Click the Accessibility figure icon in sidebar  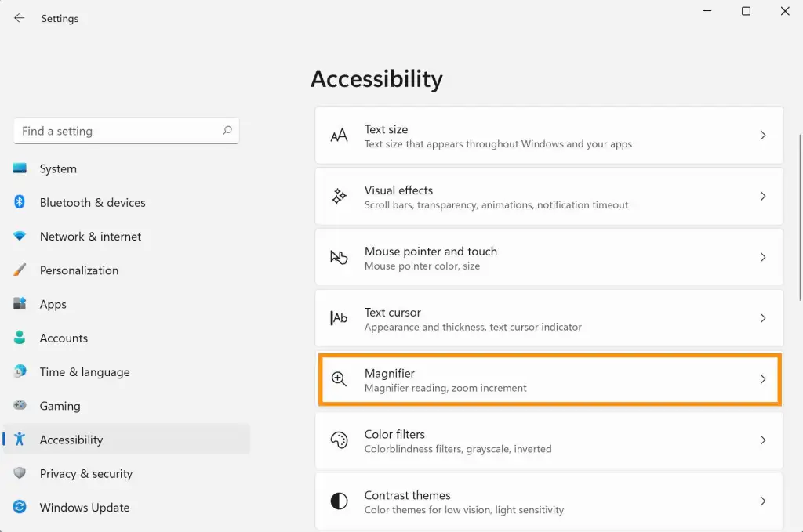pyautogui.click(x=20, y=439)
